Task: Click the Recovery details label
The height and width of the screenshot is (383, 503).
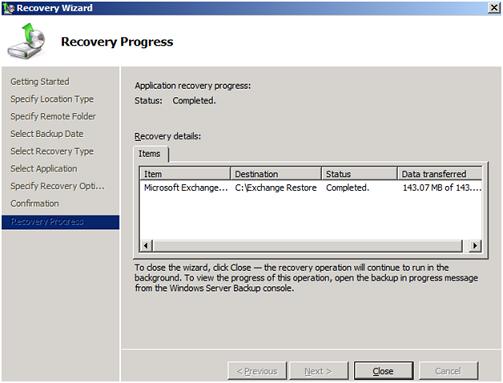Action: [168, 136]
